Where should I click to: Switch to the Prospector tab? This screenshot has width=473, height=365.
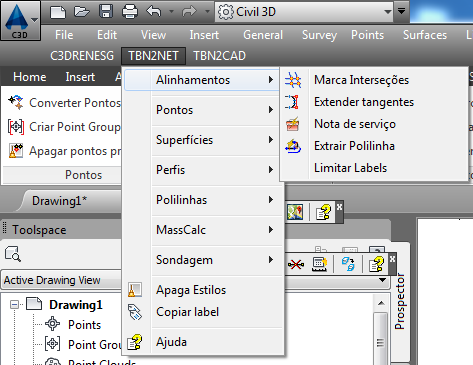coord(399,301)
